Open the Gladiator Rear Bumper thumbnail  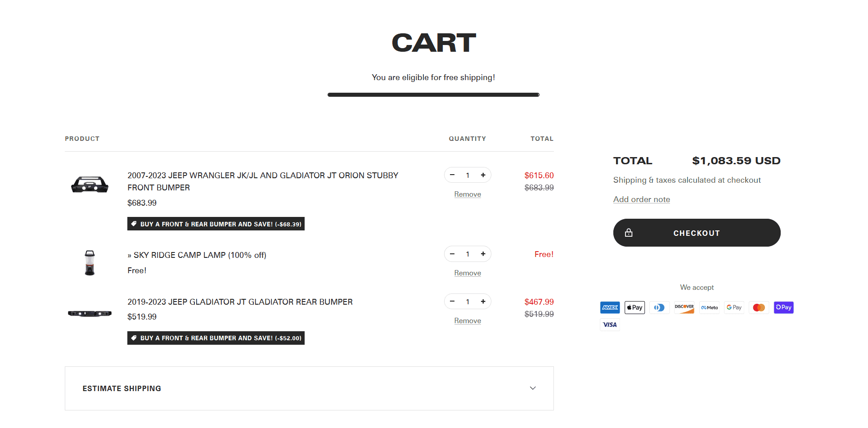pyautogui.click(x=90, y=313)
